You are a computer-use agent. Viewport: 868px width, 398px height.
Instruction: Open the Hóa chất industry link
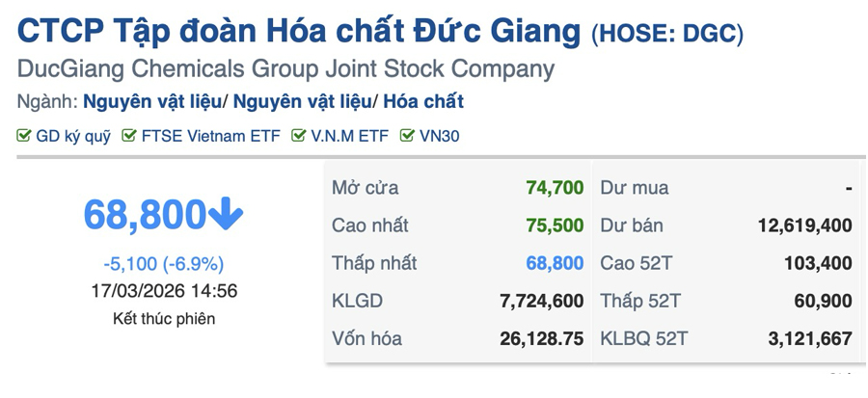(x=423, y=101)
